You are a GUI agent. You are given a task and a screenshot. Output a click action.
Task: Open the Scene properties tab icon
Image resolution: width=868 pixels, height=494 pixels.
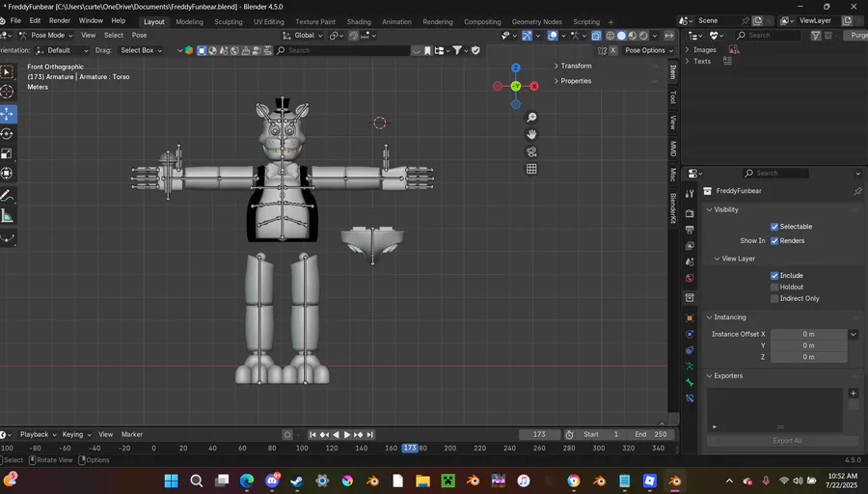(x=690, y=261)
